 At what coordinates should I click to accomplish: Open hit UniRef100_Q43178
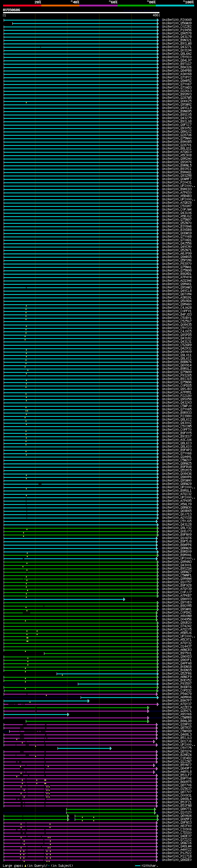click(x=177, y=37)
